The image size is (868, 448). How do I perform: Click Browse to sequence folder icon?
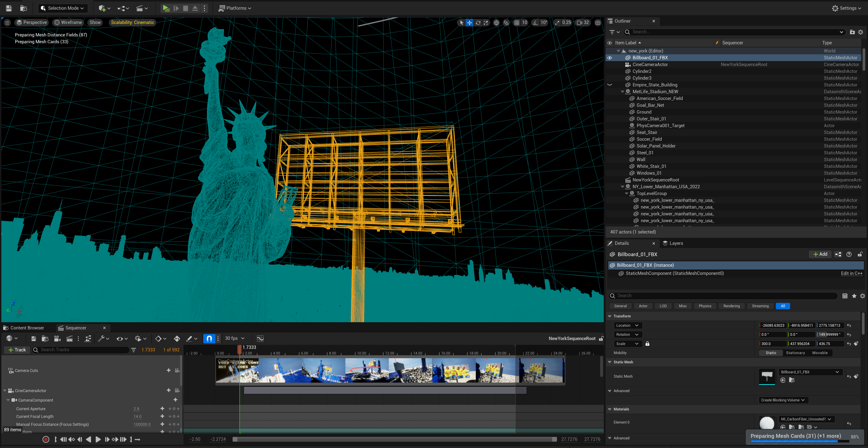point(45,339)
